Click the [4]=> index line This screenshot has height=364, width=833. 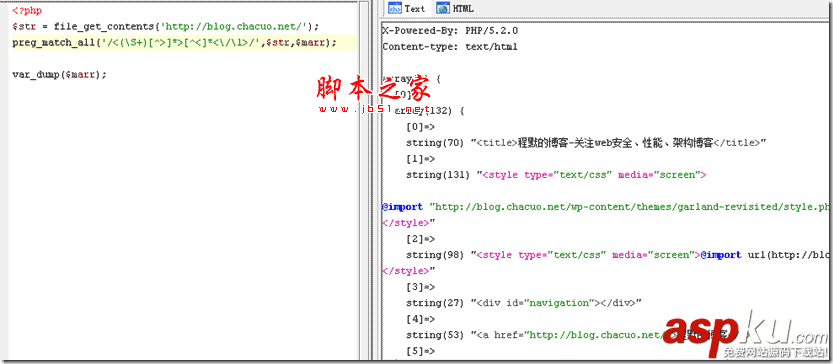420,319
